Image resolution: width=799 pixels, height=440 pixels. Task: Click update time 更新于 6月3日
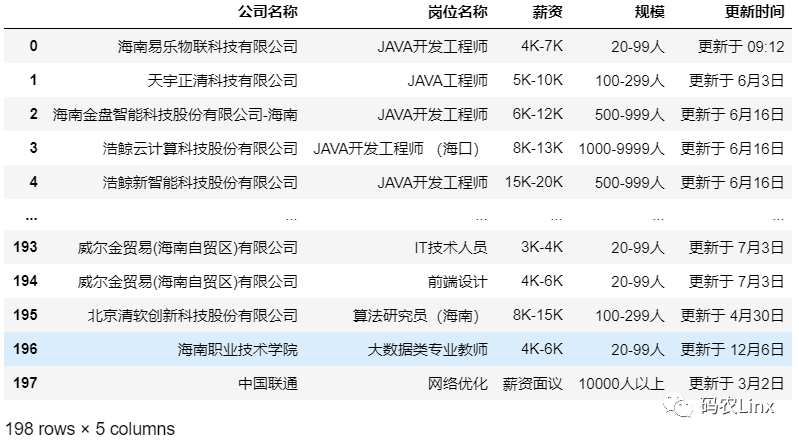[736, 81]
